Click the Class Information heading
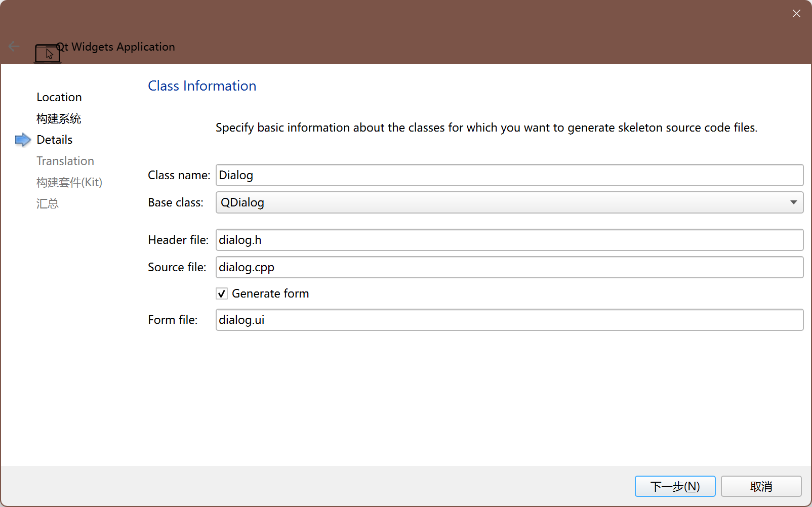The width and height of the screenshot is (812, 507). (202, 86)
